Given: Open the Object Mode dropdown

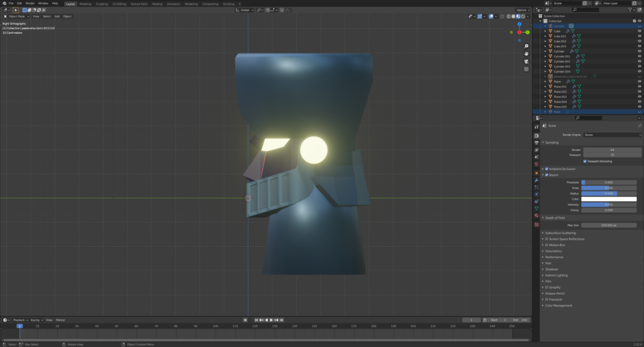Looking at the screenshot, I should pos(17,16).
